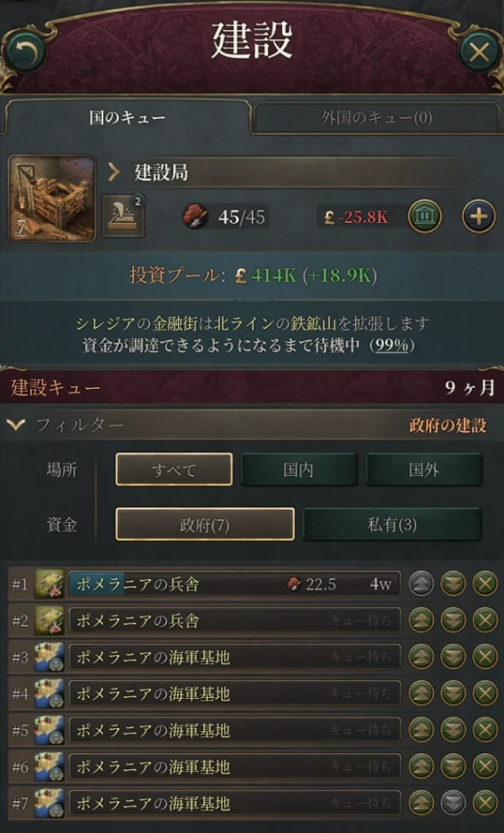Cancel the #1 Pomerania barracks construction
Viewport: 504px width, 833px height.
[484, 584]
